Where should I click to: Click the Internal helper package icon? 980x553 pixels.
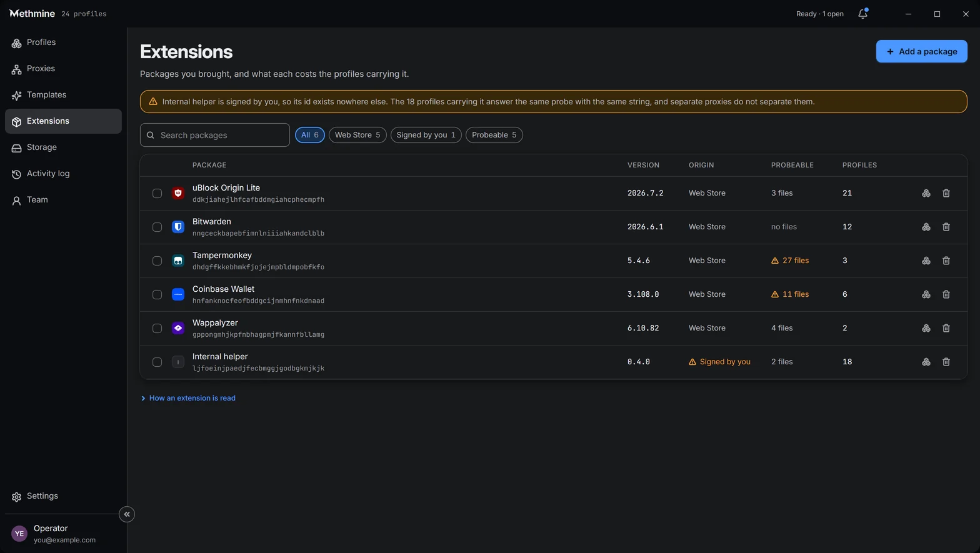(x=178, y=362)
